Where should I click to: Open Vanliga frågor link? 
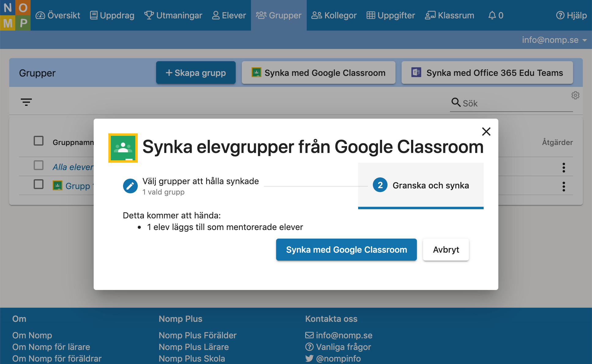tap(338, 347)
